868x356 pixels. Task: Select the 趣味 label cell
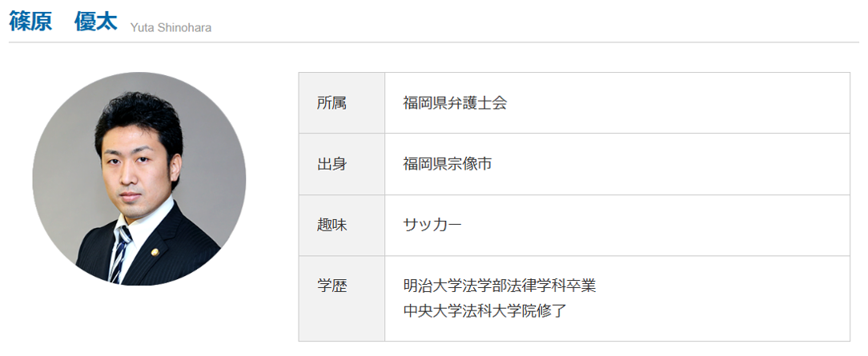[342, 225]
